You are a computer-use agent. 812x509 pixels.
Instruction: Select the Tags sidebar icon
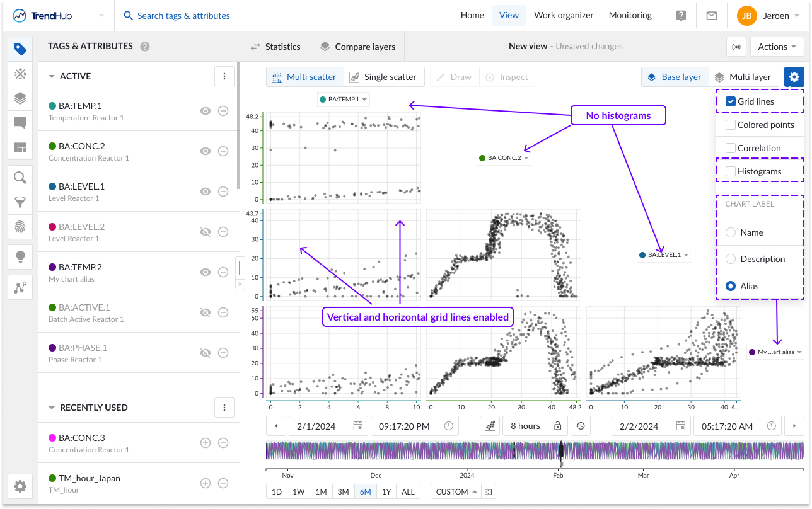[x=20, y=49]
